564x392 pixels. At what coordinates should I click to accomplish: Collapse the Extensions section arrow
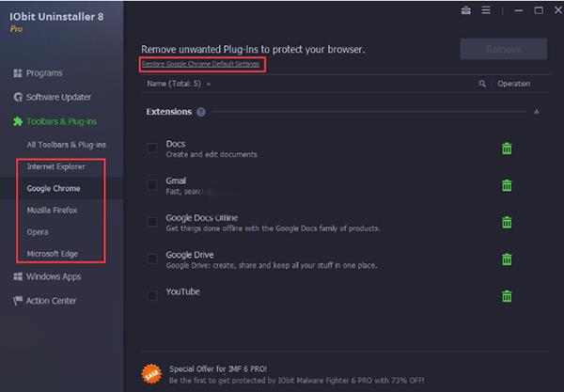[x=537, y=112]
